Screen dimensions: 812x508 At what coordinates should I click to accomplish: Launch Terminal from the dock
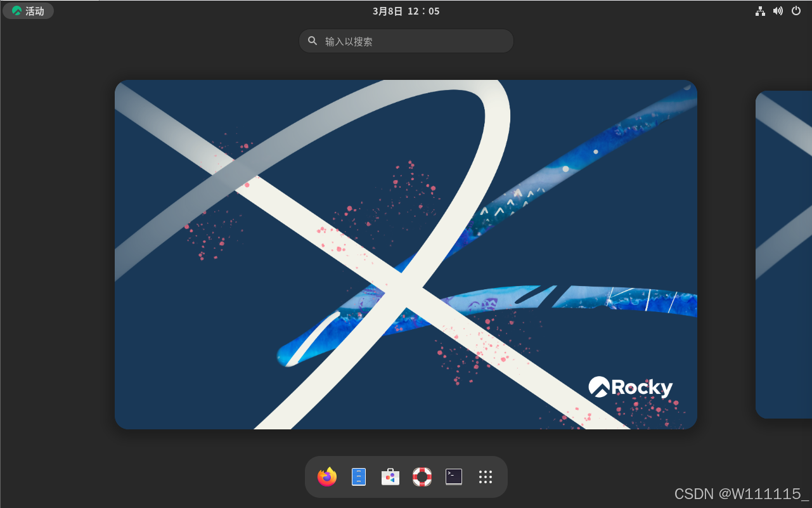coord(454,477)
